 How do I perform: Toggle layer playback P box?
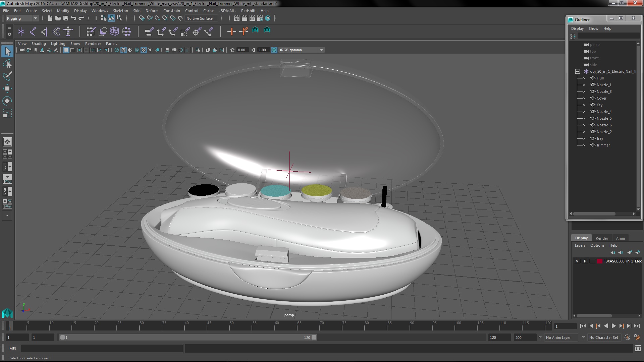pyautogui.click(x=585, y=261)
